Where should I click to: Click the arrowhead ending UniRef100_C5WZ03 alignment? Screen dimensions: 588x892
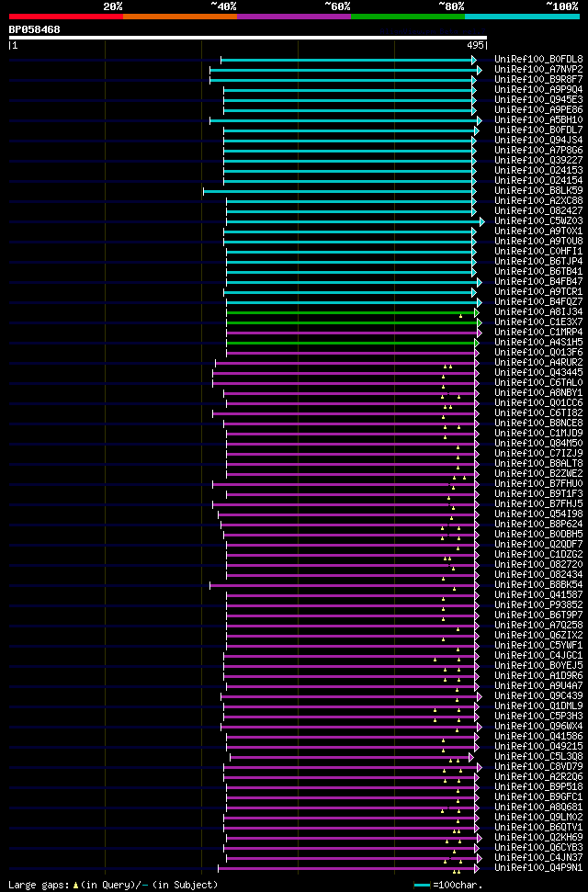tap(482, 221)
